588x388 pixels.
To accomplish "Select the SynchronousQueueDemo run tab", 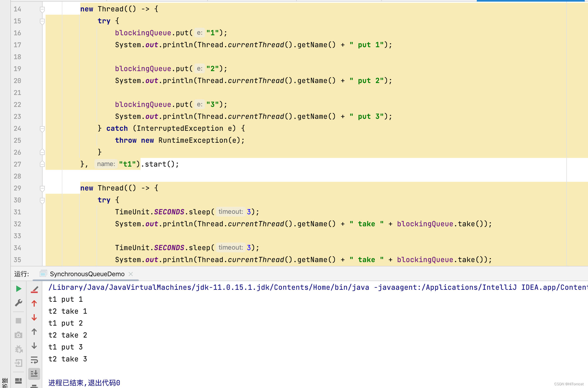I will pos(87,274).
